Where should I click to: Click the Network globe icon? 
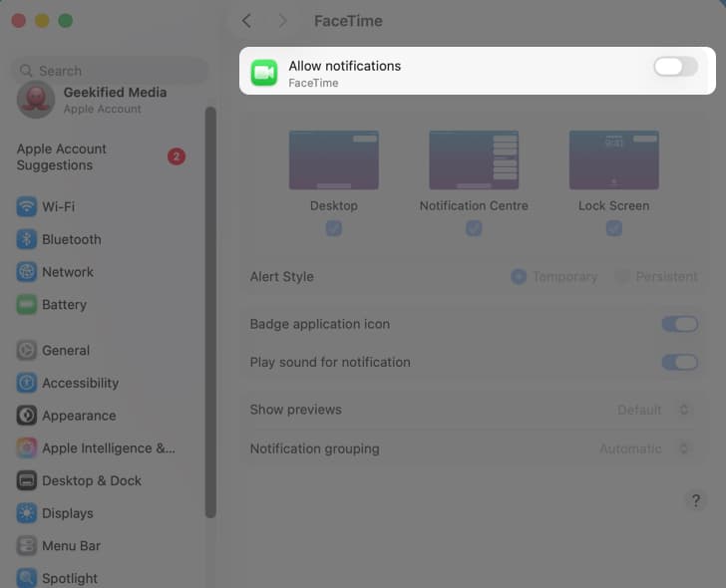click(26, 271)
